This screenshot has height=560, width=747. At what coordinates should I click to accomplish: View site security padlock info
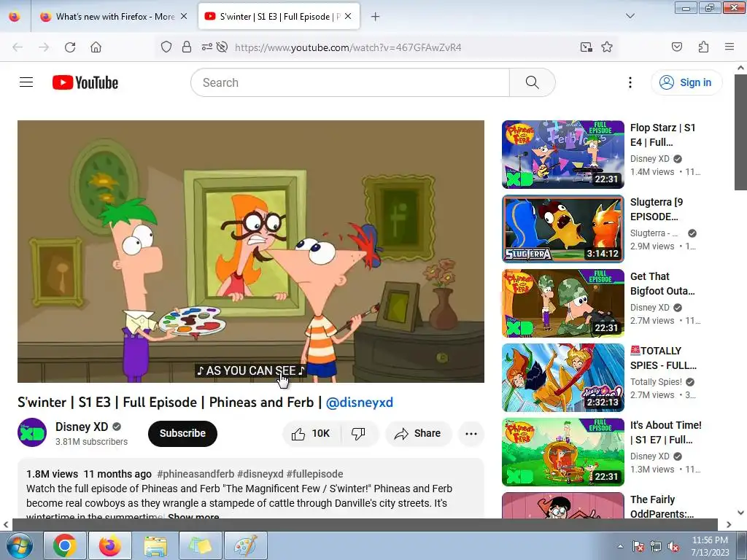pos(187,47)
